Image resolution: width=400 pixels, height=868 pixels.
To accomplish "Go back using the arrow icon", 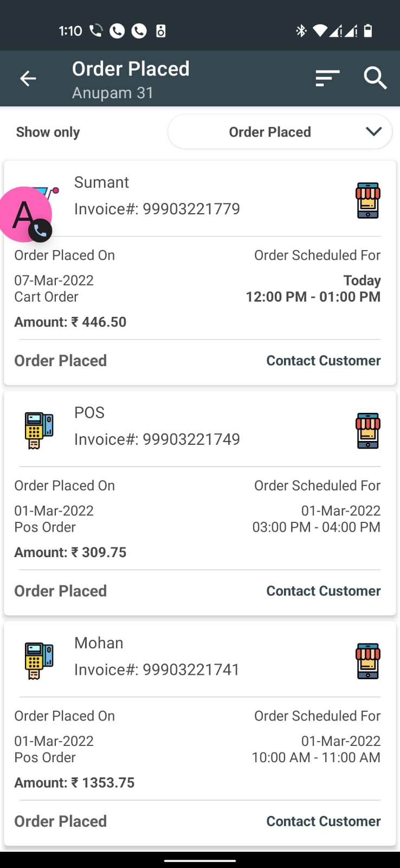I will point(28,79).
